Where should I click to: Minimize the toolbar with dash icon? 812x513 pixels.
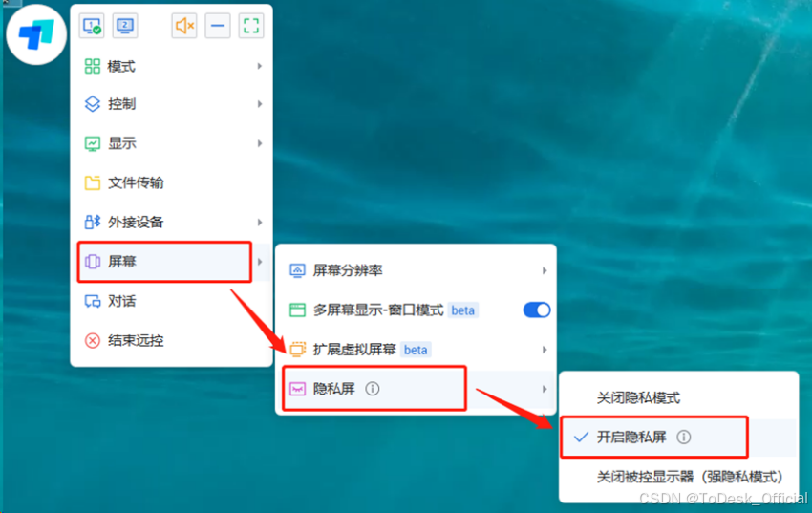click(x=218, y=26)
